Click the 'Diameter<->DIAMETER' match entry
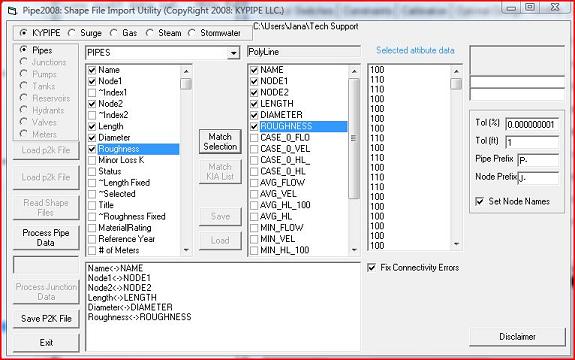The height and width of the screenshot is (360, 575). click(130, 307)
